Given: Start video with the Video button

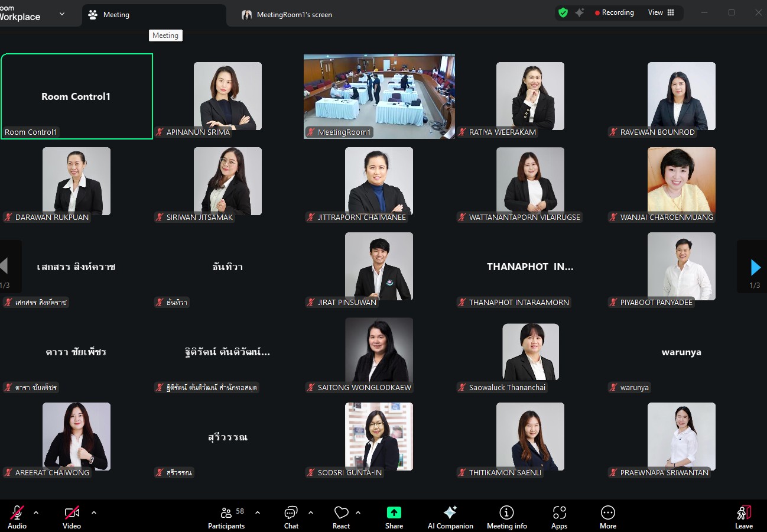Looking at the screenshot, I should [x=71, y=517].
